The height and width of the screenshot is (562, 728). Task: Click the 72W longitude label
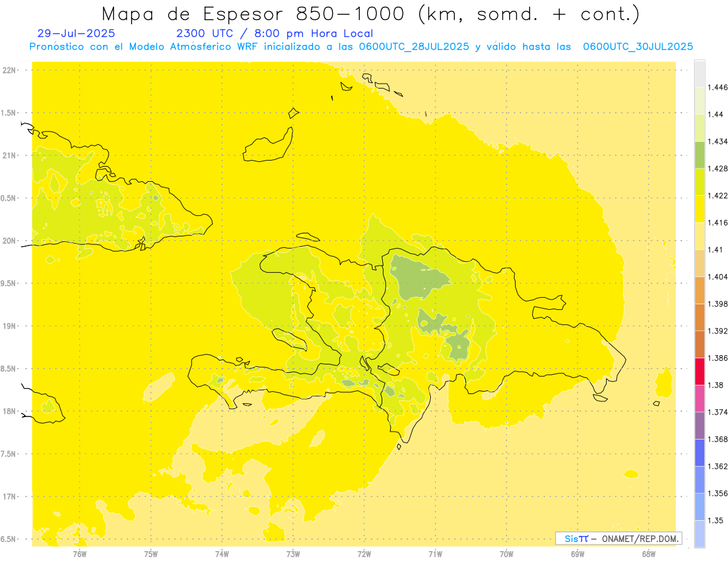point(364,554)
